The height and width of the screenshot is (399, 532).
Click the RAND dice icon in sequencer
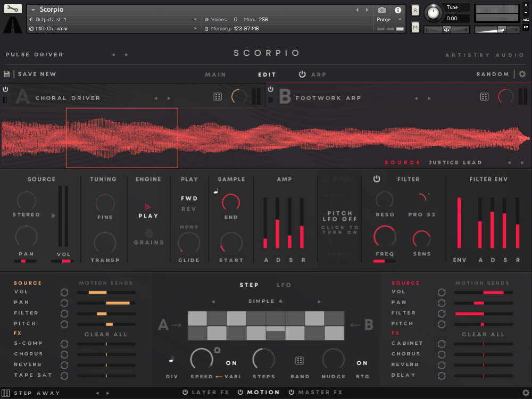(300, 361)
